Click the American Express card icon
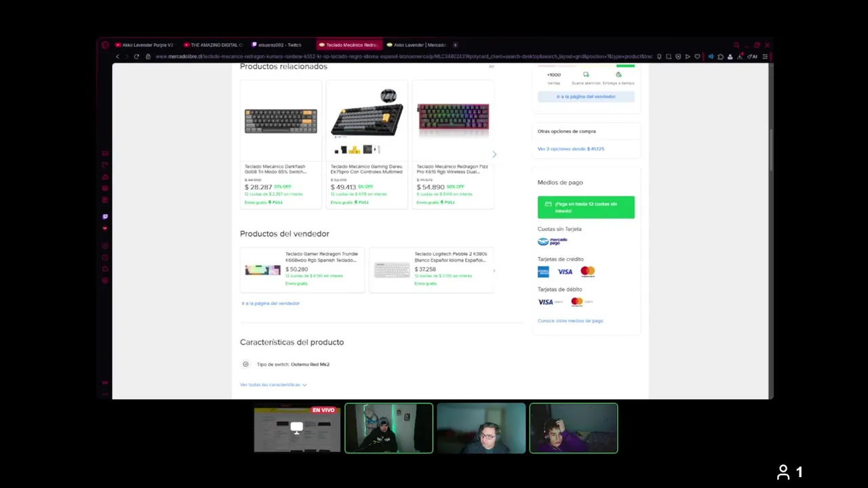Viewport: 868px width, 488px height. 543,271
